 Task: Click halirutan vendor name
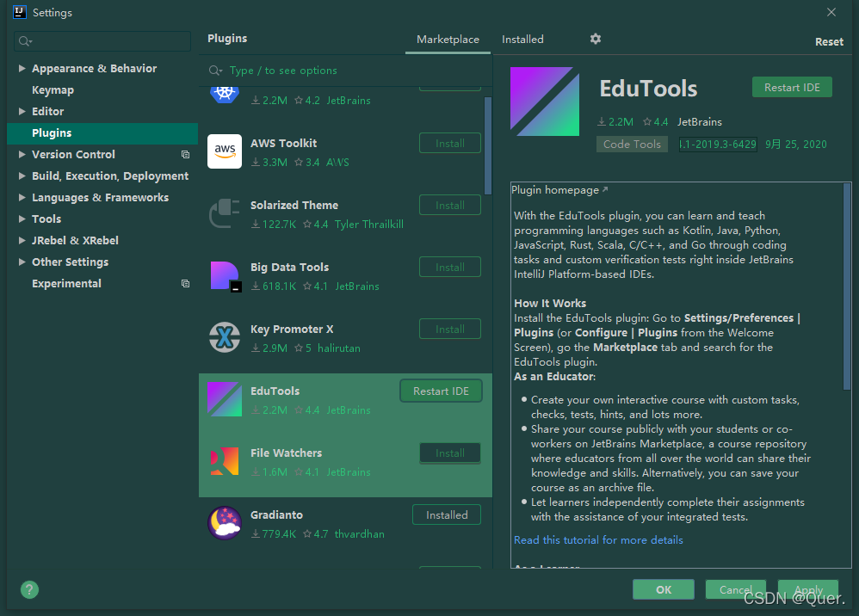(339, 348)
